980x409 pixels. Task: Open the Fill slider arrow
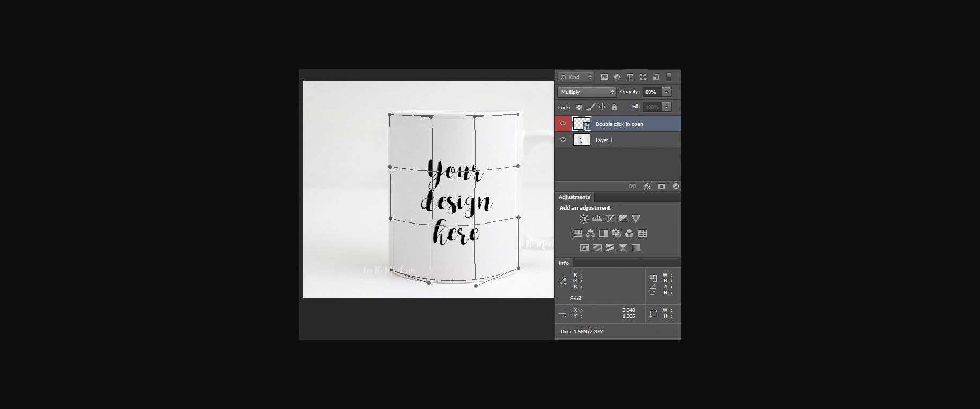coord(667,107)
